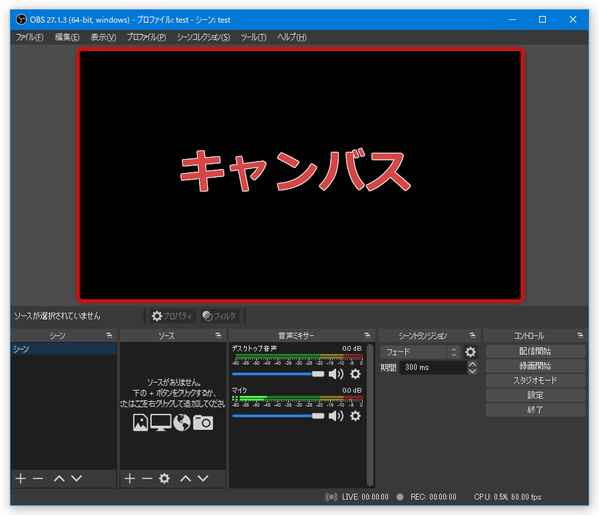Move scene up with arrow icon

pyautogui.click(x=59, y=478)
